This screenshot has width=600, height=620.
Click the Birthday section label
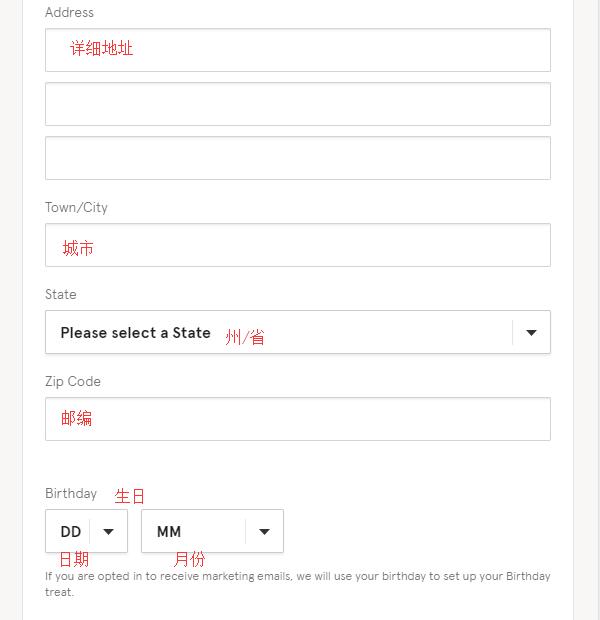[x=71, y=493]
